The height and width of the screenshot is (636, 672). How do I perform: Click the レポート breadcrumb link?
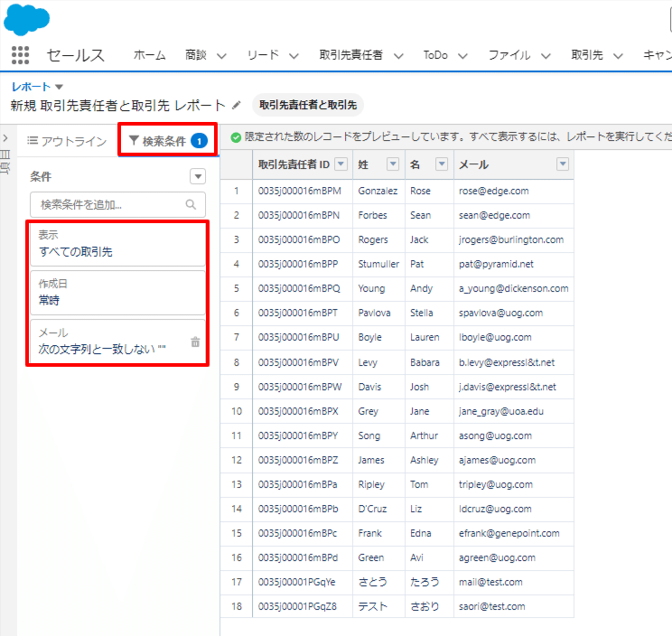31,87
